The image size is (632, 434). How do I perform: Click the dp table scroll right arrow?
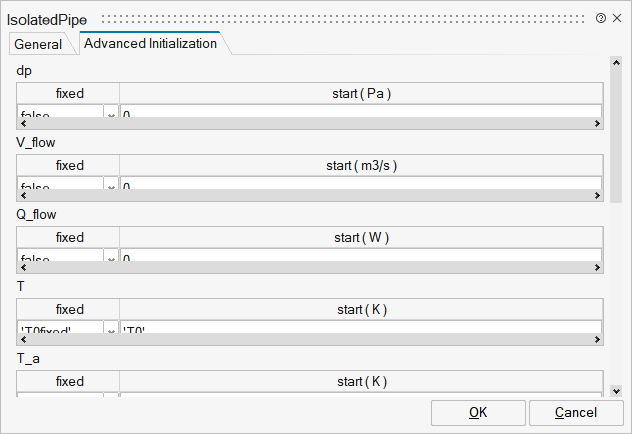coord(597,124)
